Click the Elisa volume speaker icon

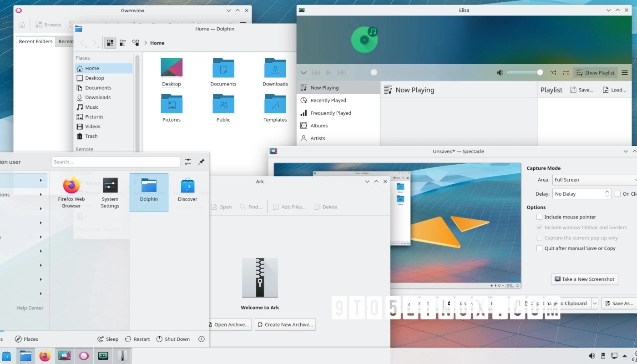[x=500, y=73]
